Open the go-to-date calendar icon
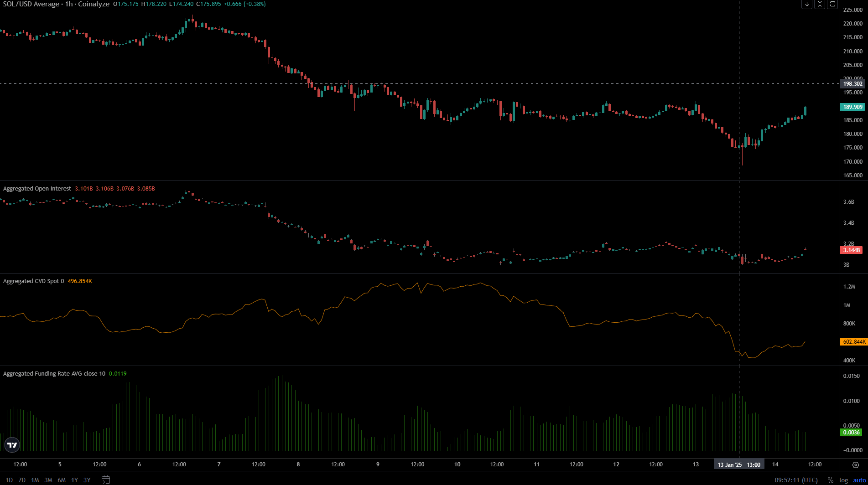This screenshot has width=868, height=485. [x=105, y=480]
